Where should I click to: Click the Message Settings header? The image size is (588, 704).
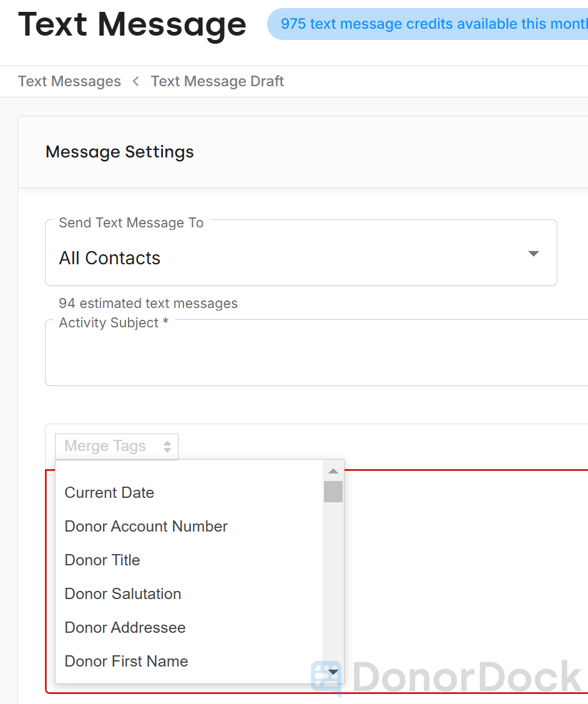(x=119, y=152)
